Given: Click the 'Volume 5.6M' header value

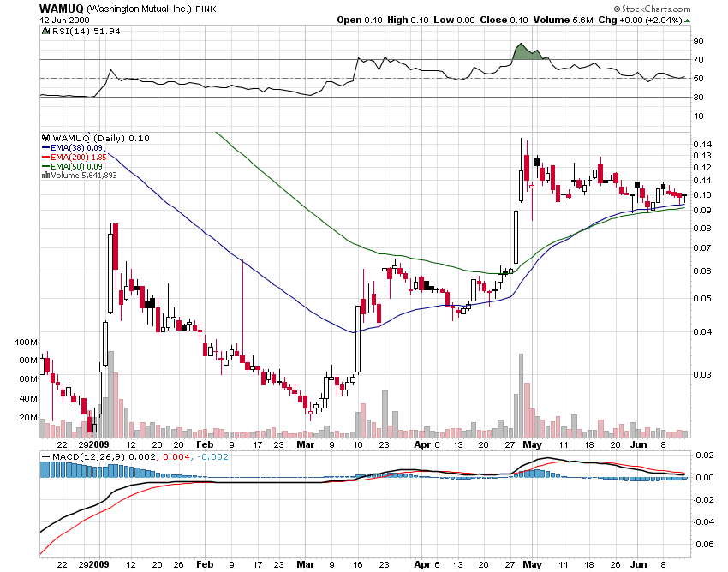Looking at the screenshot, I should pyautogui.click(x=564, y=20).
